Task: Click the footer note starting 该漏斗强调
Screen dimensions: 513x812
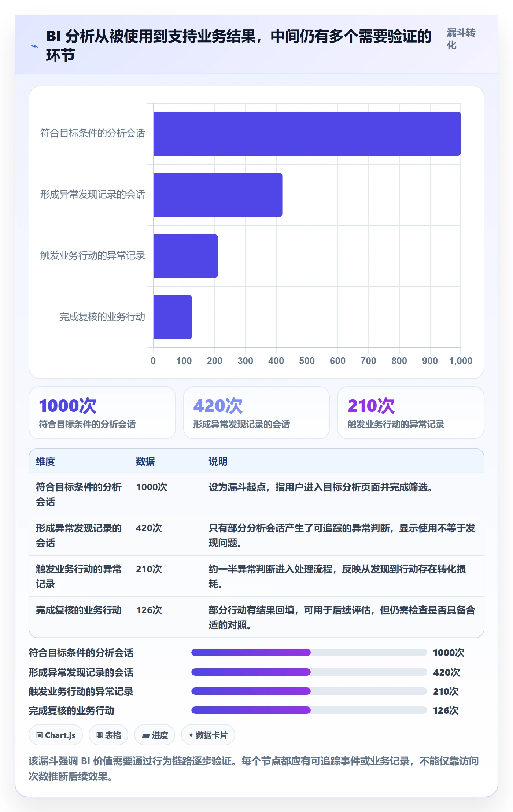Action: click(254, 769)
